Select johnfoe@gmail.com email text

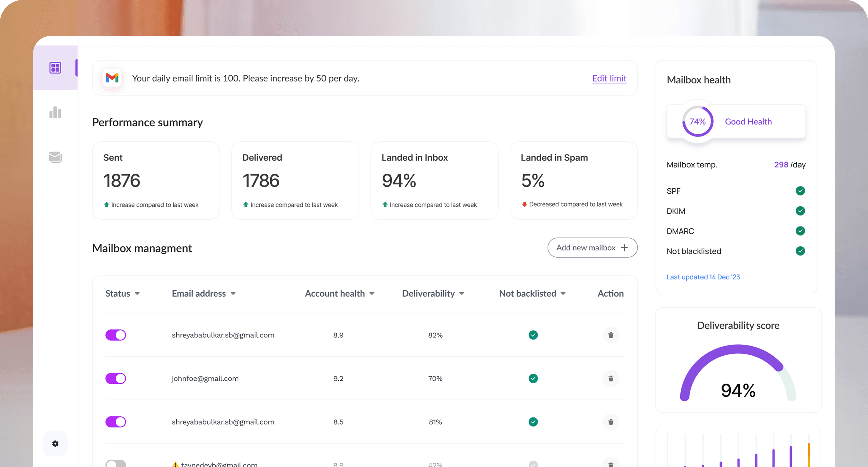click(x=205, y=378)
